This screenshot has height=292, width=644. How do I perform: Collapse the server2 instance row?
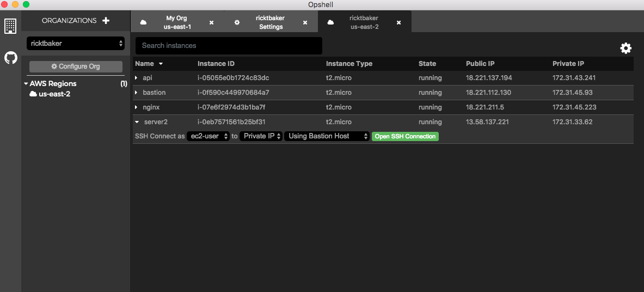[x=137, y=122]
